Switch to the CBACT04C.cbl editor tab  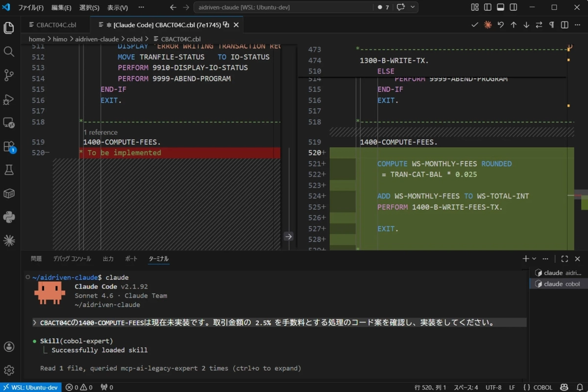coord(56,24)
